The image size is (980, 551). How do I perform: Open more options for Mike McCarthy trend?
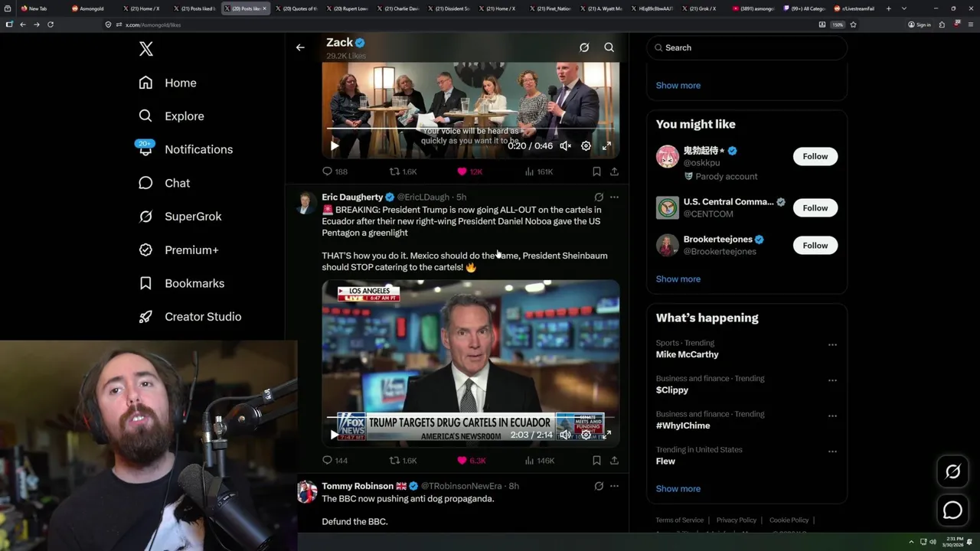(x=832, y=345)
